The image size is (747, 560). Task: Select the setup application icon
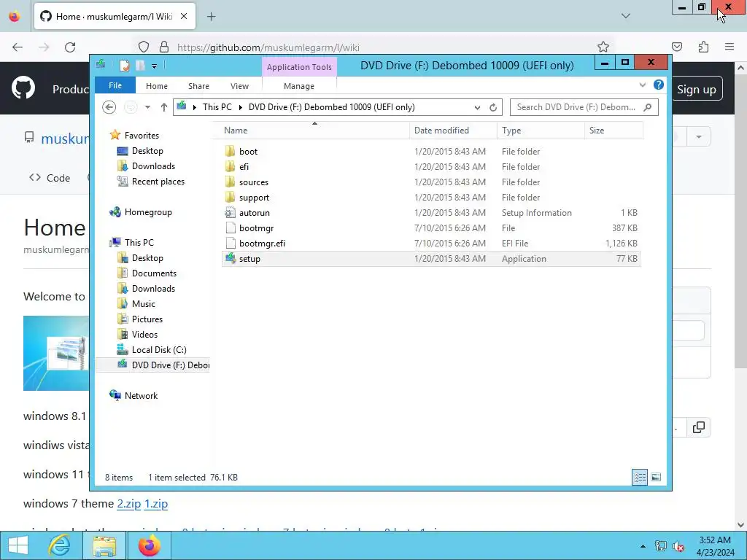[x=231, y=259]
